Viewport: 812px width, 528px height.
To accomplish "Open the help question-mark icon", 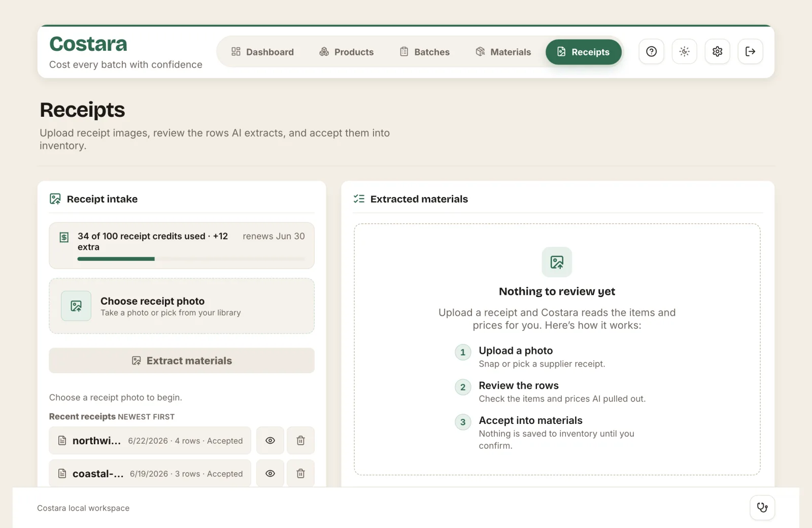I will (x=651, y=51).
